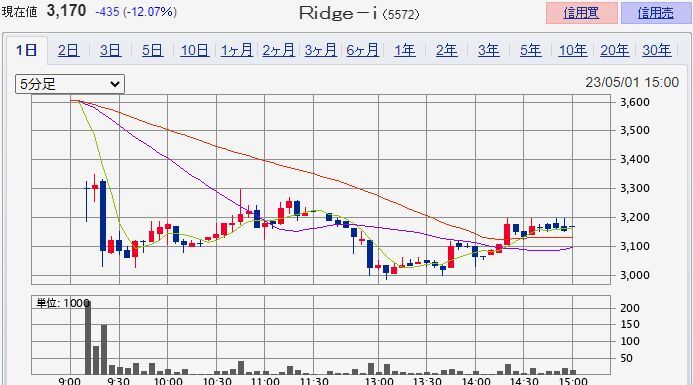Open the 10日 chart period
693x385 pixels.
click(194, 50)
